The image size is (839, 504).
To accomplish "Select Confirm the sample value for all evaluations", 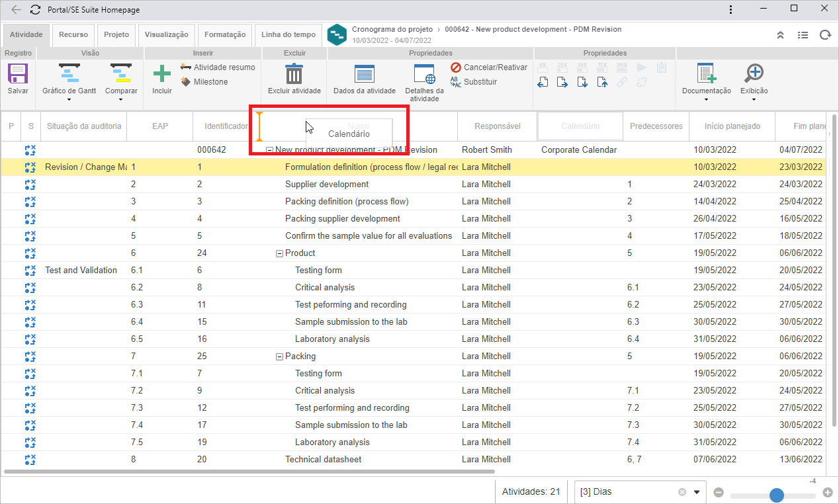I will (x=369, y=236).
